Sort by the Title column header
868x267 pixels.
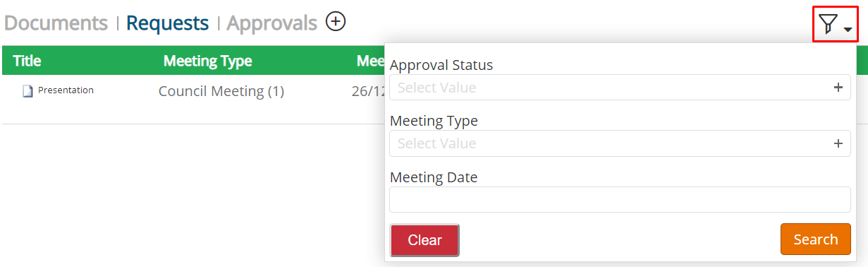[27, 61]
